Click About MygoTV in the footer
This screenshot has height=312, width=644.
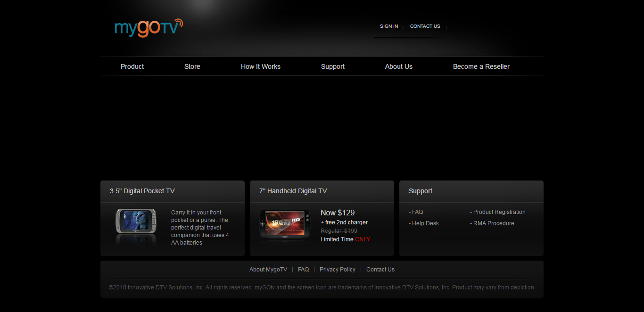268,270
